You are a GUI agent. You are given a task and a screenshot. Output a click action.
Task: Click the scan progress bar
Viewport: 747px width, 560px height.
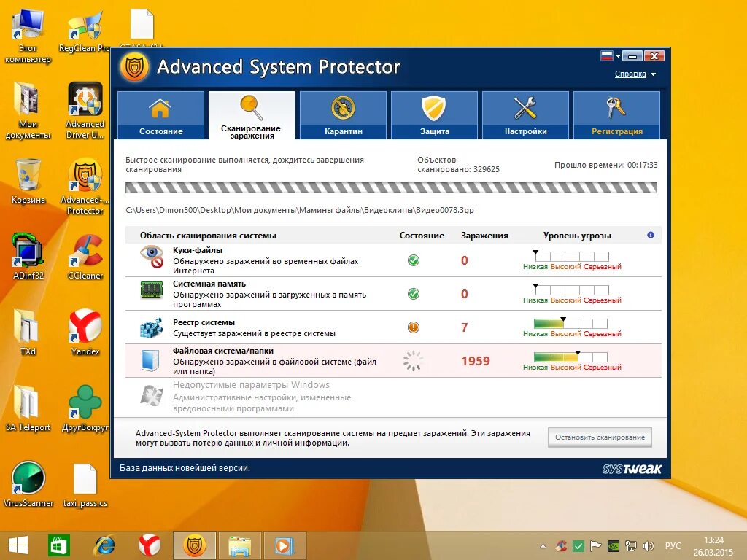pyautogui.click(x=391, y=187)
